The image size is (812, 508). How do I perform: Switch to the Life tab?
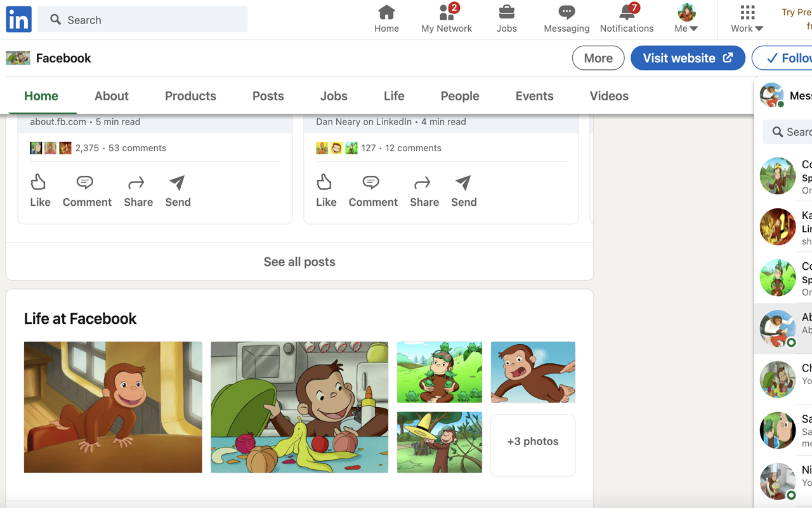394,96
